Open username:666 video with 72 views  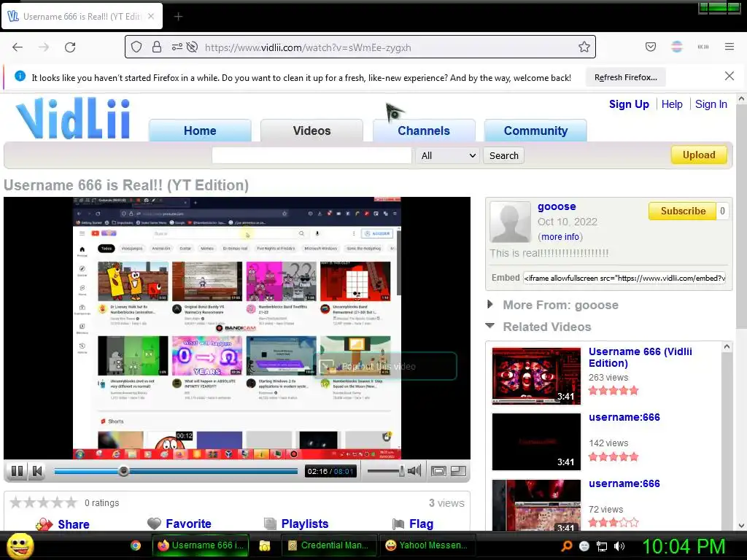tap(624, 483)
